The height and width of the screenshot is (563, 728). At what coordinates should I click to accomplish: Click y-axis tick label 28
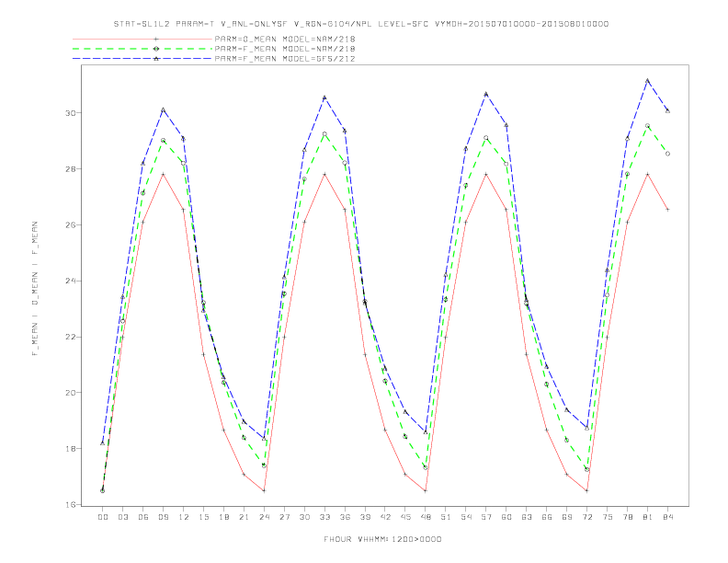coord(69,169)
